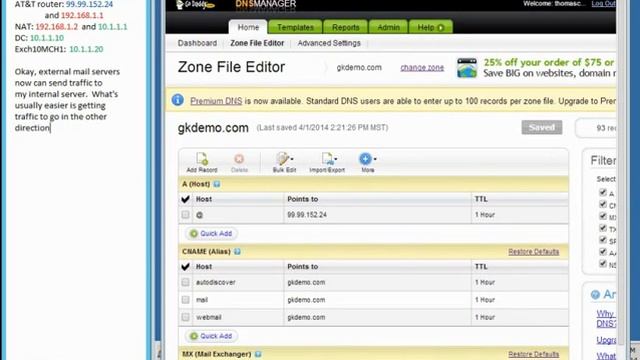This screenshot has width=640, height=360.
Task: Click the Saved button
Action: [x=542, y=127]
